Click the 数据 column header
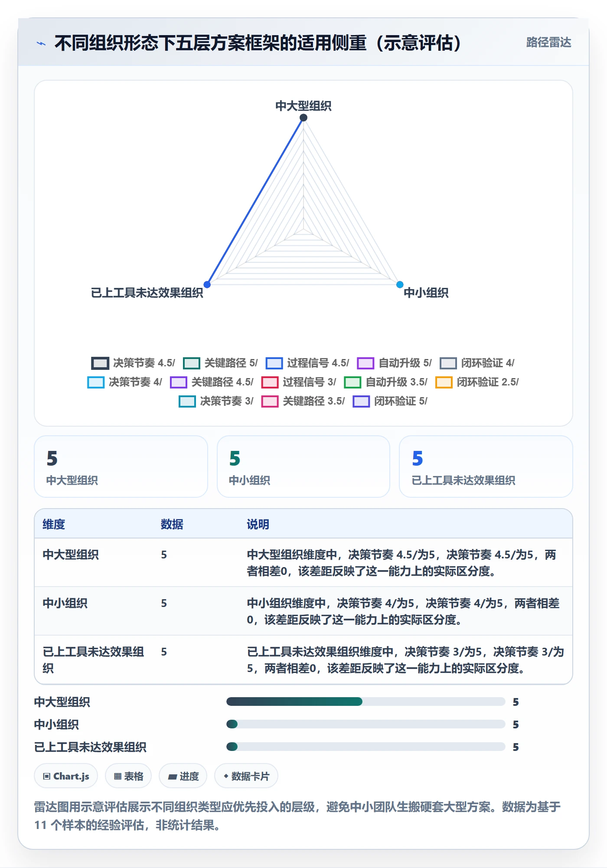 172,524
